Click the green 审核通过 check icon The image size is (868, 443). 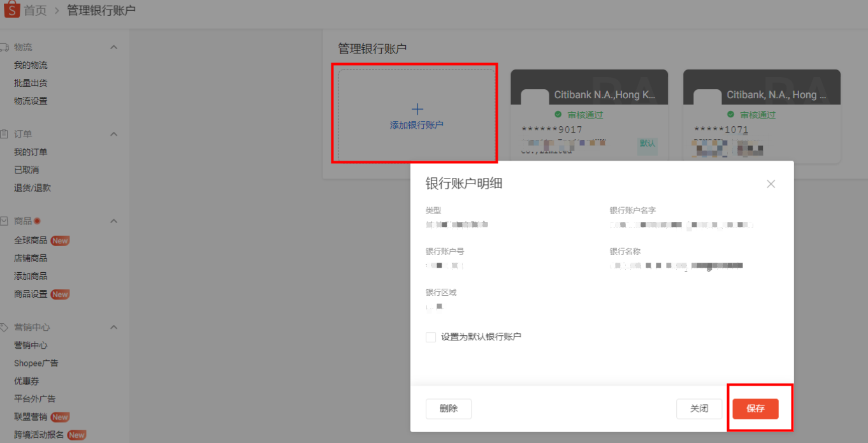558,115
